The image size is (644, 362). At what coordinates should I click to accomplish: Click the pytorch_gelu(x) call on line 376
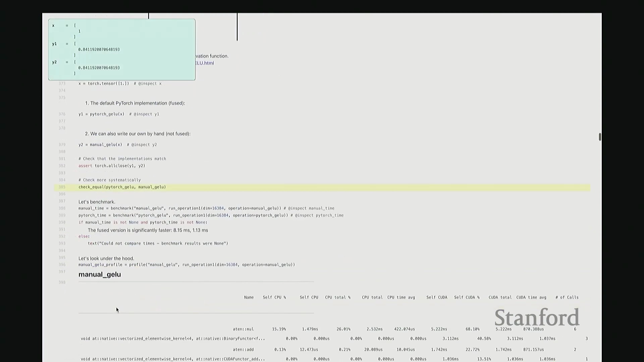[x=107, y=114]
